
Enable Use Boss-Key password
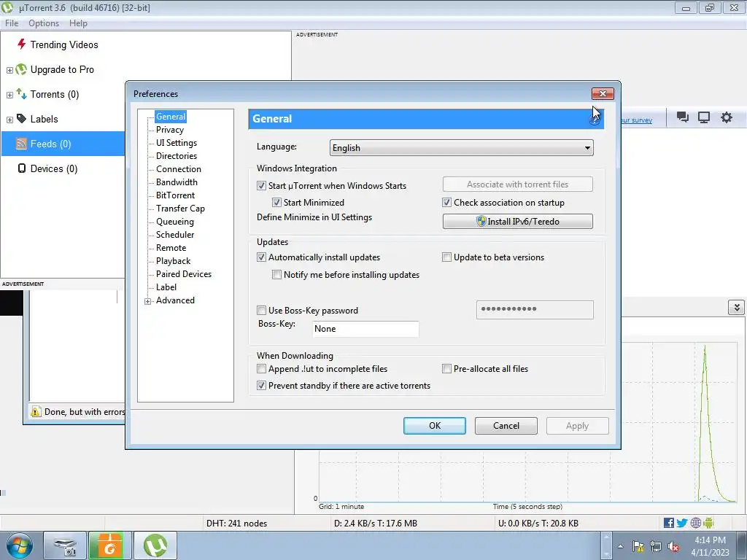pyautogui.click(x=261, y=311)
